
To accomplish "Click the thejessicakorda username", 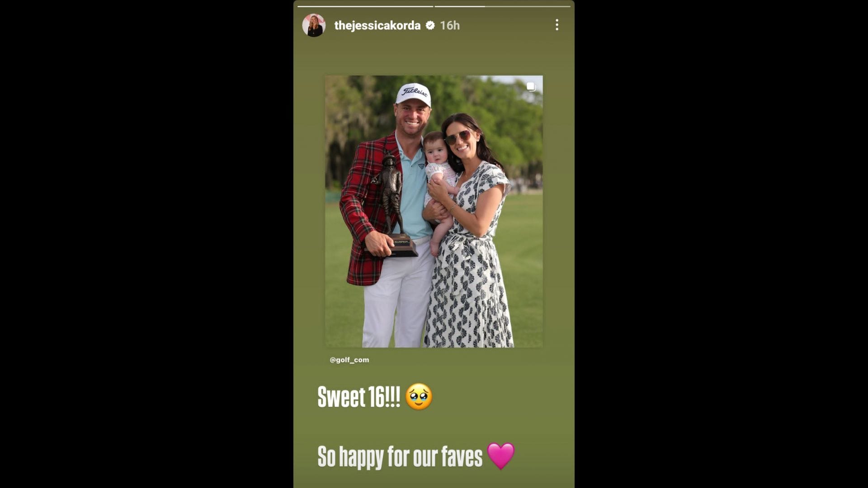I will (x=377, y=25).
